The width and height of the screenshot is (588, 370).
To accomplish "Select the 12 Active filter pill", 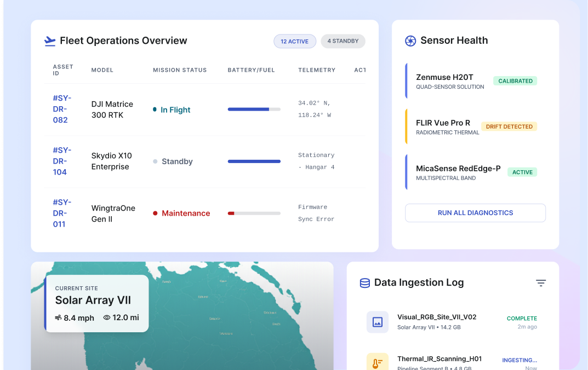I will [295, 42].
